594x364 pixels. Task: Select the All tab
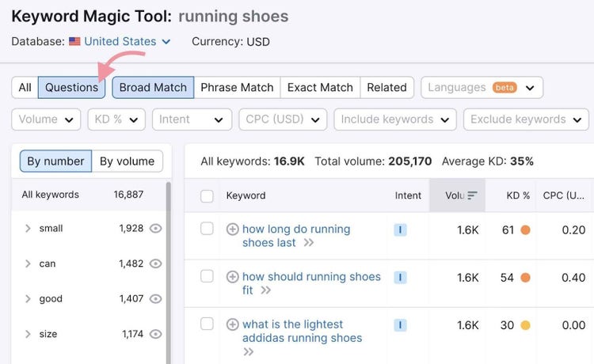click(25, 87)
